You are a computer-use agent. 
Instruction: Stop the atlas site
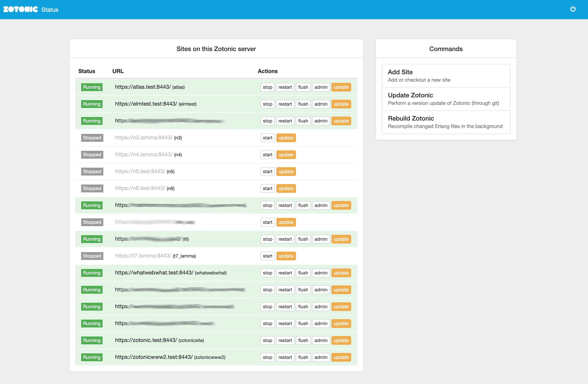click(x=267, y=87)
